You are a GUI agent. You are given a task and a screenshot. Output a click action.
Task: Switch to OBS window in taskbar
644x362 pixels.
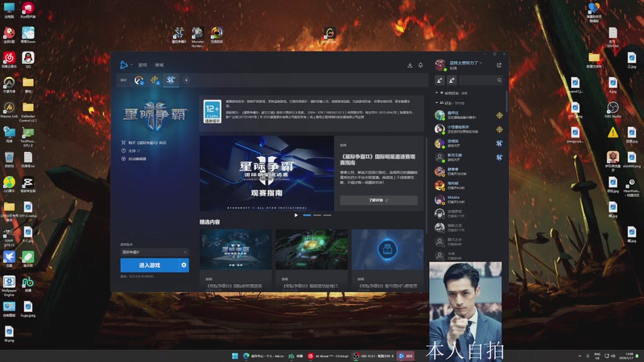pyautogui.click(x=374, y=356)
